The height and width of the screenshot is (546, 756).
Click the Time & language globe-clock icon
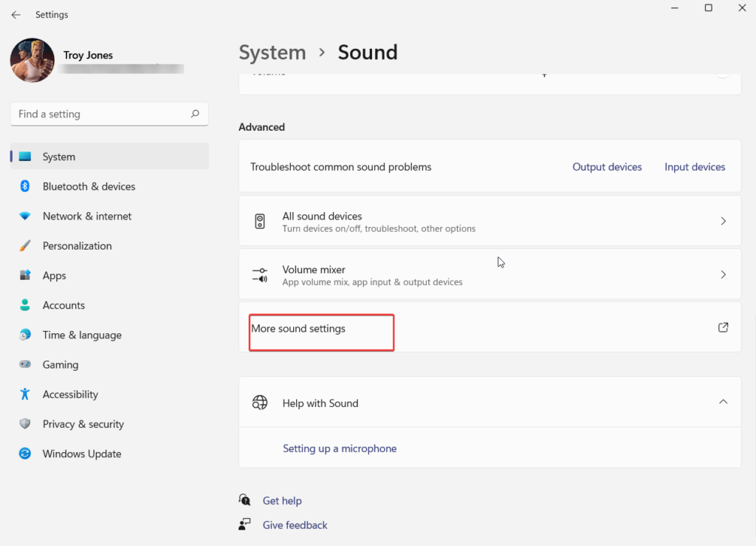(x=25, y=335)
